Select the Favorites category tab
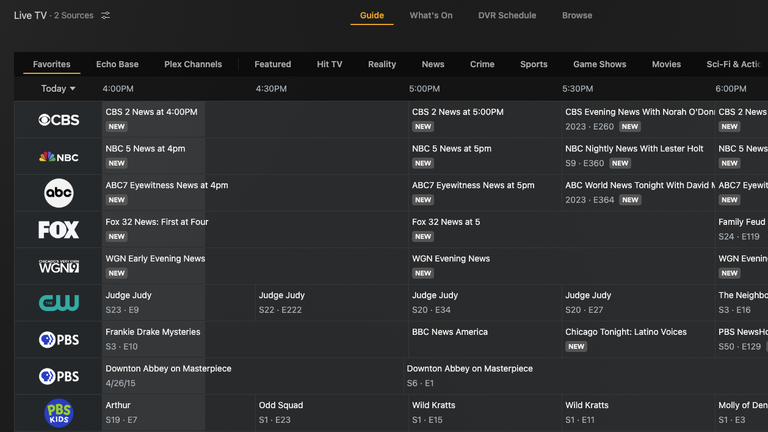768x432 pixels. pyautogui.click(x=51, y=64)
